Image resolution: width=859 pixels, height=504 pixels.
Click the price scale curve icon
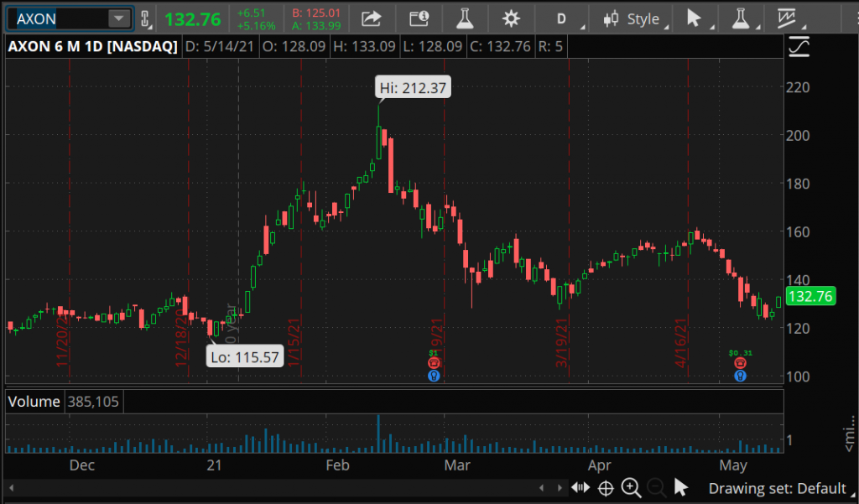[x=799, y=47]
